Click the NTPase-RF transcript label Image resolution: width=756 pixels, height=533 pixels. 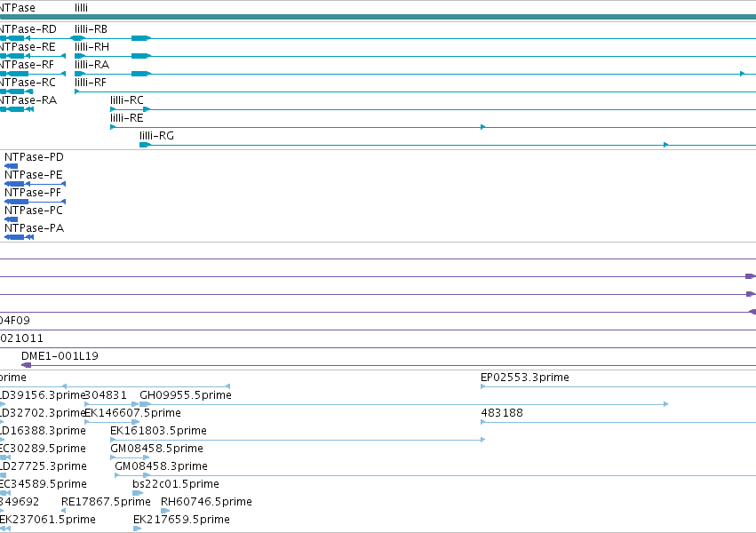pyautogui.click(x=27, y=65)
